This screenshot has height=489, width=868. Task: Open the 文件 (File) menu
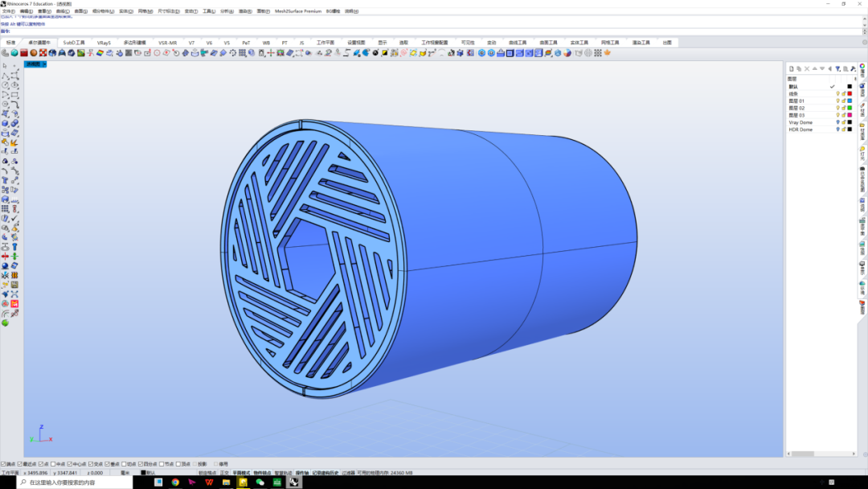pos(8,11)
